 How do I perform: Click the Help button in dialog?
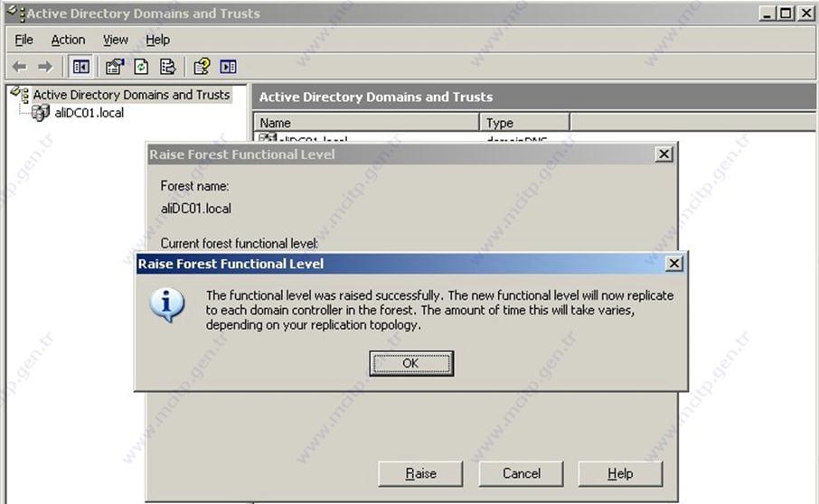pos(620,473)
